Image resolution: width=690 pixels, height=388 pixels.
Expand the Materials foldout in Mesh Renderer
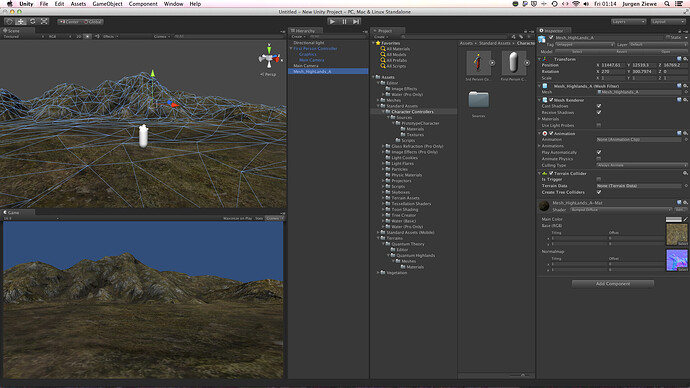540,119
